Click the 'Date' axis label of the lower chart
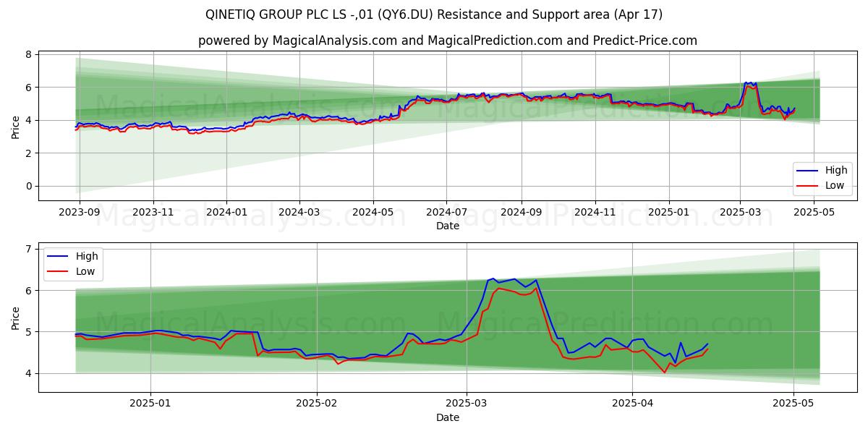Screen dimensions: 868x434 pyautogui.click(x=448, y=417)
